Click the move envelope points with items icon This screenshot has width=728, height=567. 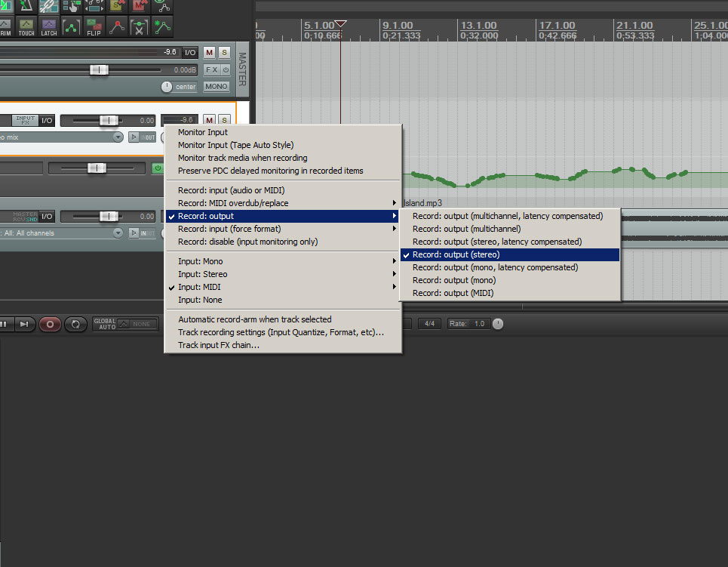click(x=94, y=5)
